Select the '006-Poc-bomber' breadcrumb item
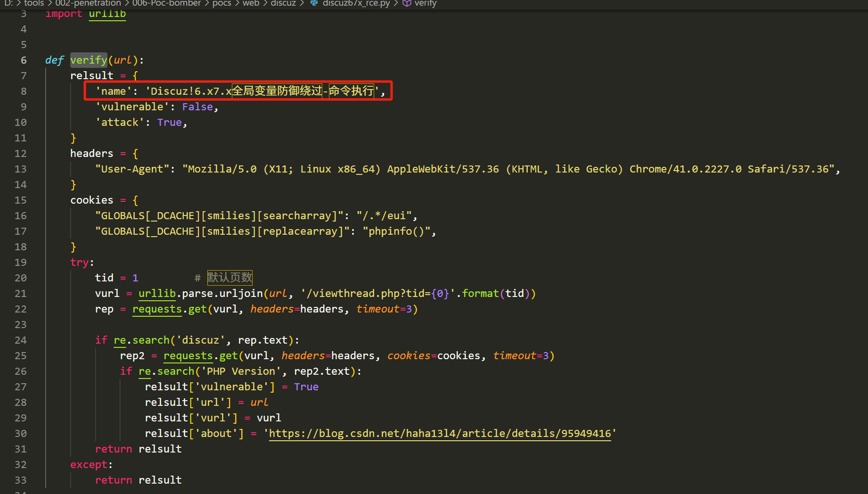 [166, 3]
